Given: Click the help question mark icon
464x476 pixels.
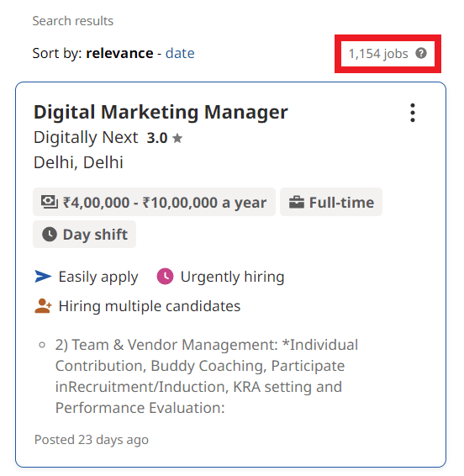Looking at the screenshot, I should click(421, 53).
